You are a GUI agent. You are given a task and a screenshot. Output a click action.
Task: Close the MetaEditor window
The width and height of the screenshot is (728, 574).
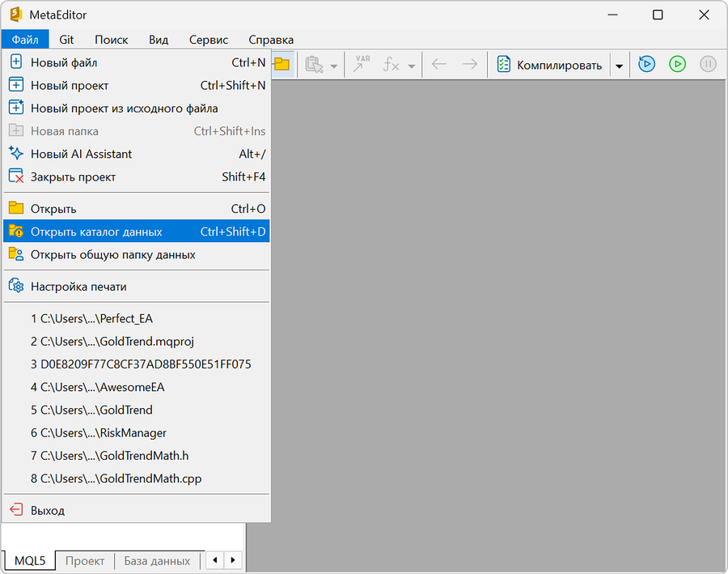pos(704,15)
